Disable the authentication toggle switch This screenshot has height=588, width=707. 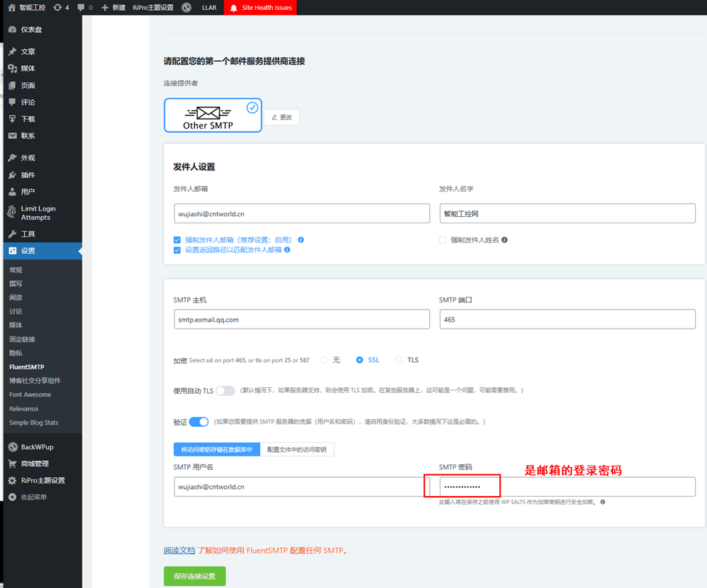coord(199,422)
